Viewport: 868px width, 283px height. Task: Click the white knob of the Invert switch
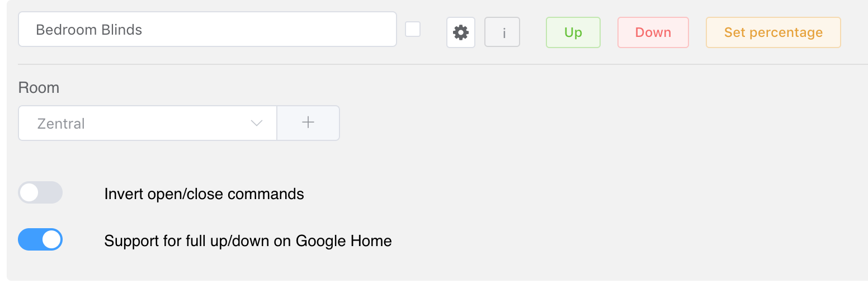pyautogui.click(x=29, y=193)
